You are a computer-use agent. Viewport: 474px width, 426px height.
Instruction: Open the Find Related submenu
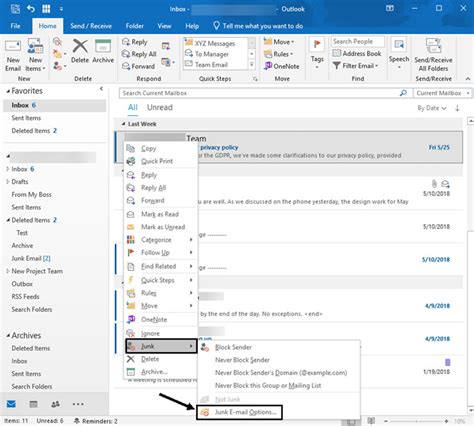(160, 266)
